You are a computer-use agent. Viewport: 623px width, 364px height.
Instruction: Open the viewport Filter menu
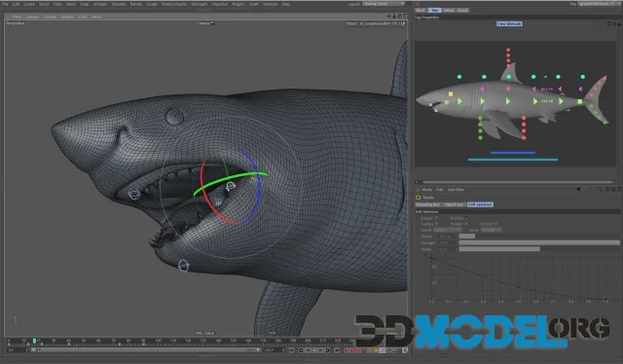click(83, 17)
